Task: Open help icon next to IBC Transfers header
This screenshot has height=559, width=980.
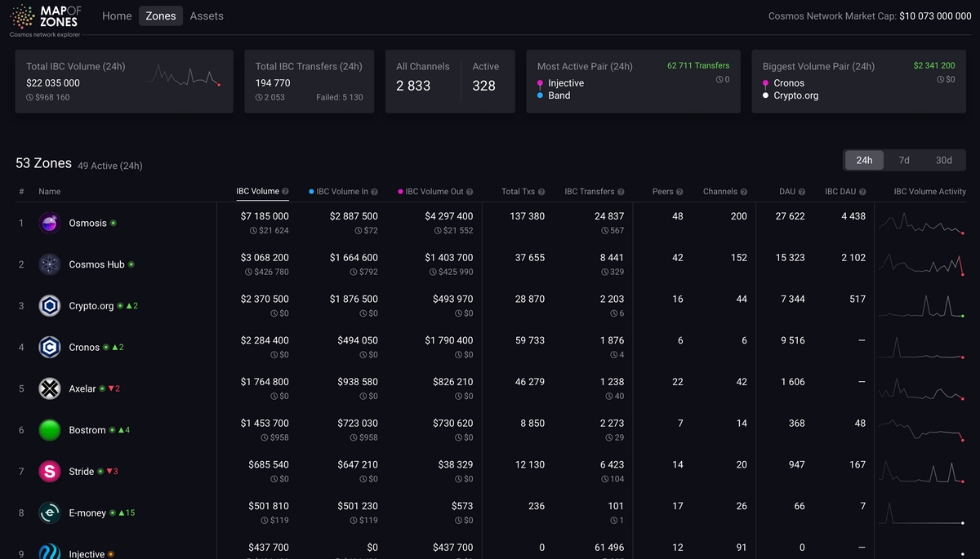Action: [x=621, y=192]
